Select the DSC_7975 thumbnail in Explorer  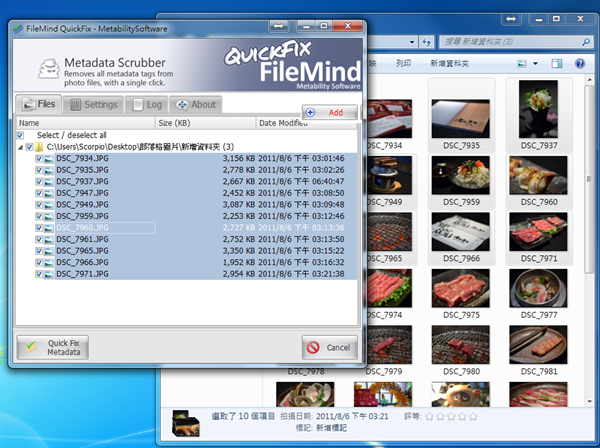[461, 288]
